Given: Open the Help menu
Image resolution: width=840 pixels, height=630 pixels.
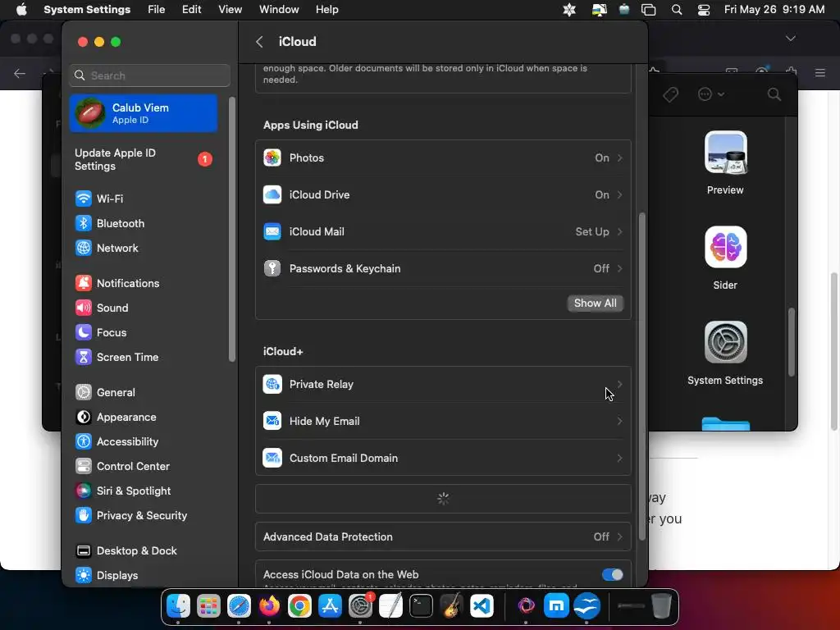Looking at the screenshot, I should coord(326,10).
